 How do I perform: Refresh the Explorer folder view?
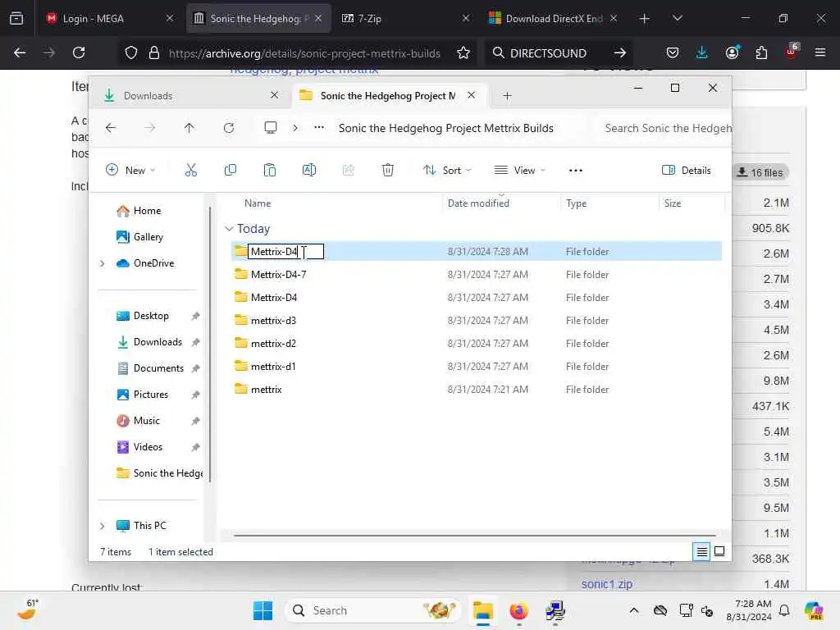tap(229, 128)
